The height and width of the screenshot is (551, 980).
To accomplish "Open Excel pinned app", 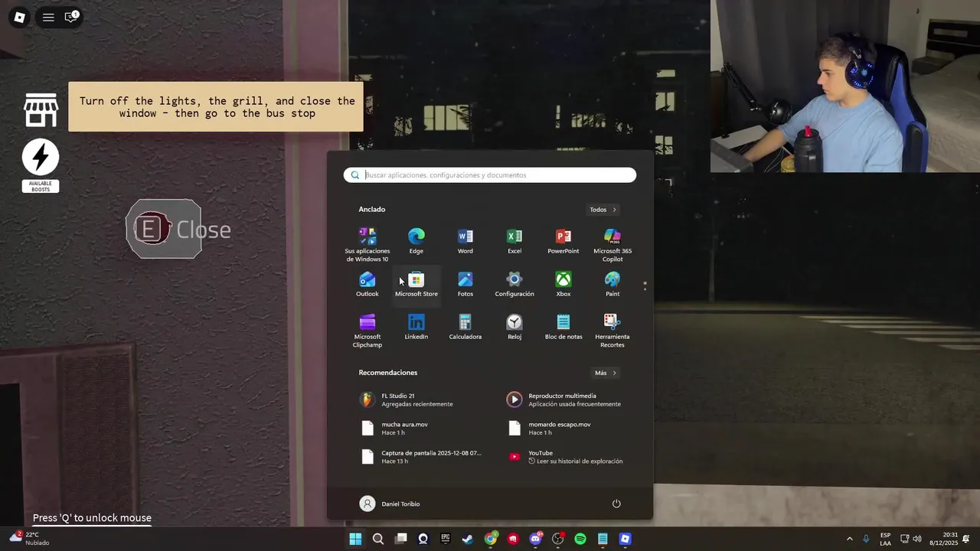I will pyautogui.click(x=514, y=242).
